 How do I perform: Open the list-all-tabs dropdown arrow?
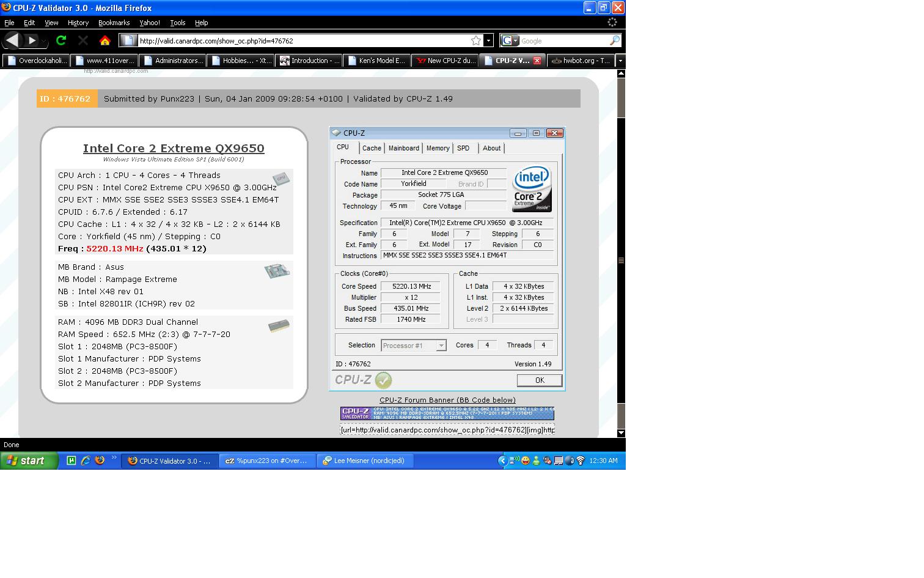point(620,61)
